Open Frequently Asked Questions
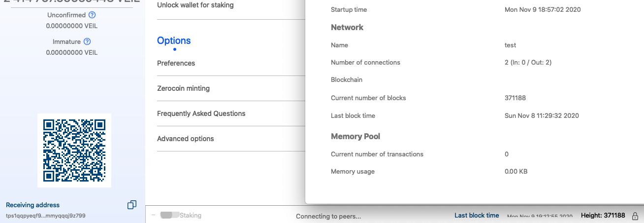 click(201, 113)
